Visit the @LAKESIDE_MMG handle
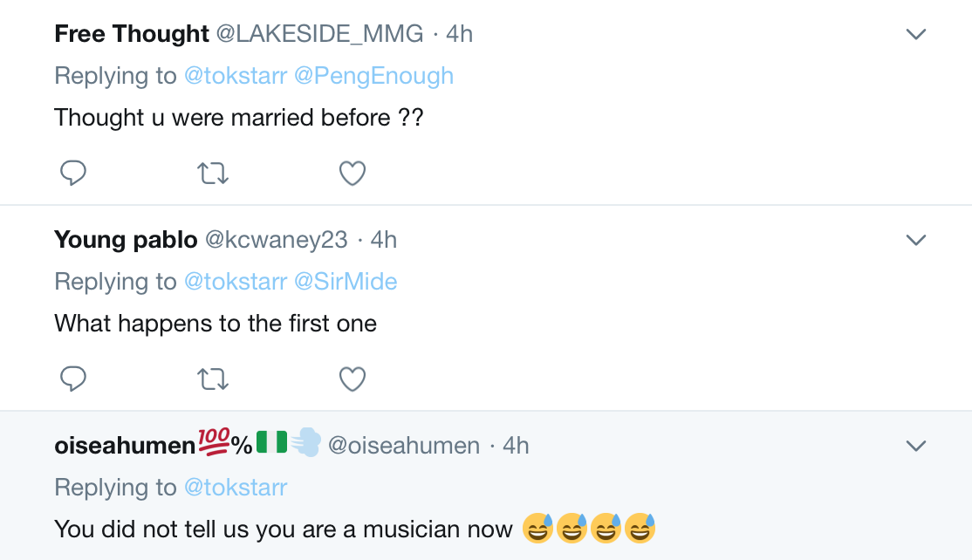 pos(319,34)
